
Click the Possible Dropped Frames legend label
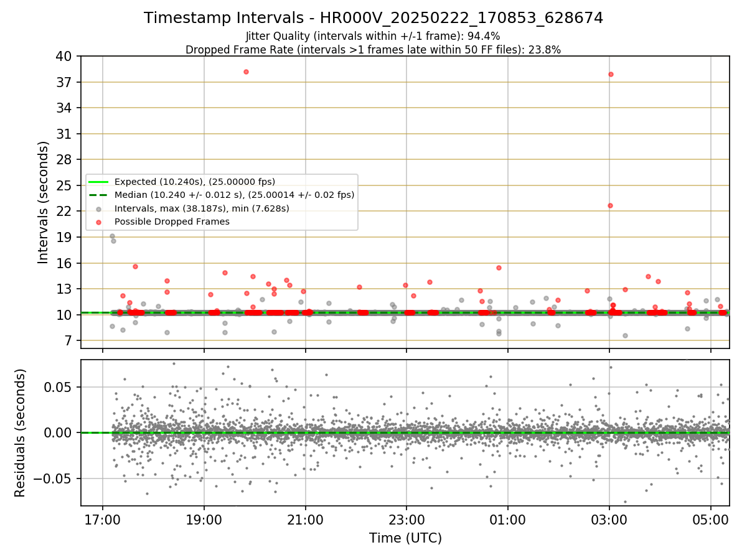point(172,222)
